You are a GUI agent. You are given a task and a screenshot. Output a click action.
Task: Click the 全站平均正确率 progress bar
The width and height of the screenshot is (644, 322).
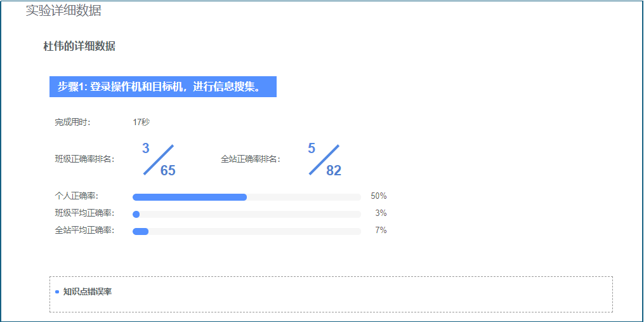click(x=246, y=232)
